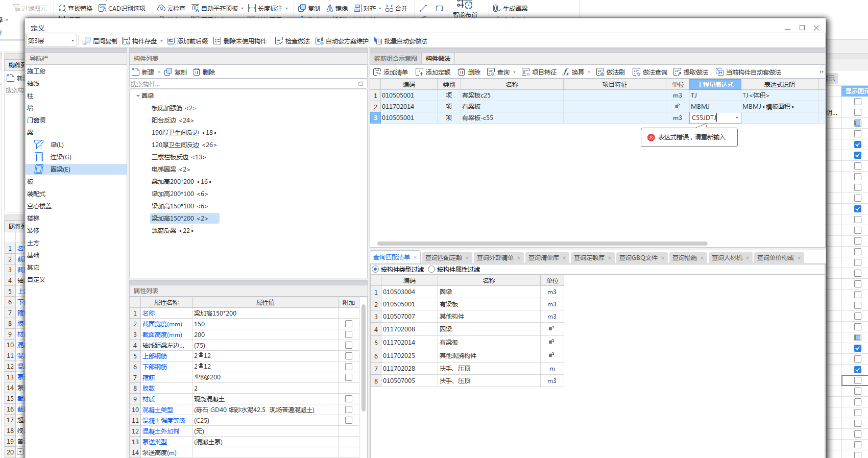
Task: Expand 新建 dropdown arrow
Action: click(159, 73)
